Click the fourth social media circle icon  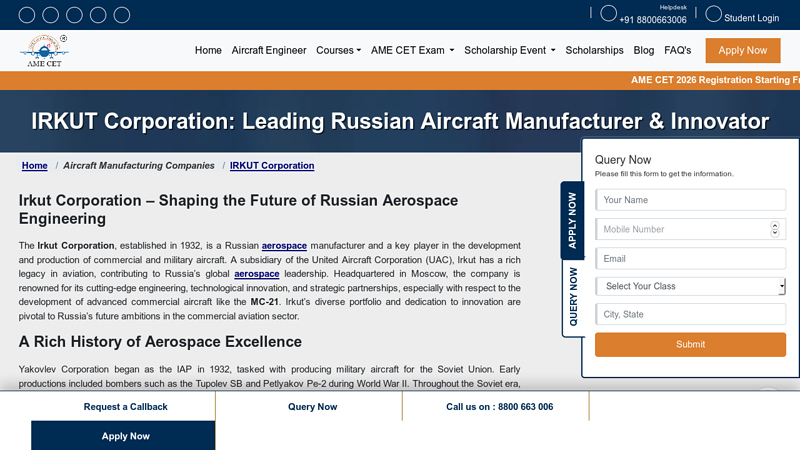(98, 15)
